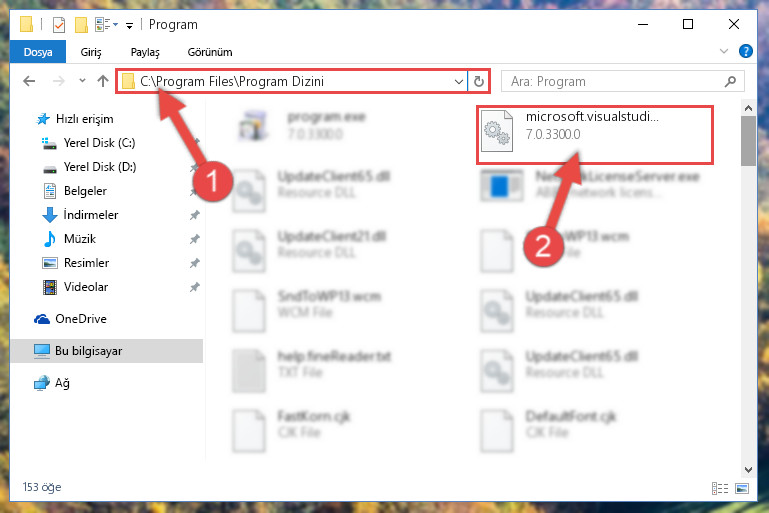Go up one folder level
The image size is (769, 513).
103,81
